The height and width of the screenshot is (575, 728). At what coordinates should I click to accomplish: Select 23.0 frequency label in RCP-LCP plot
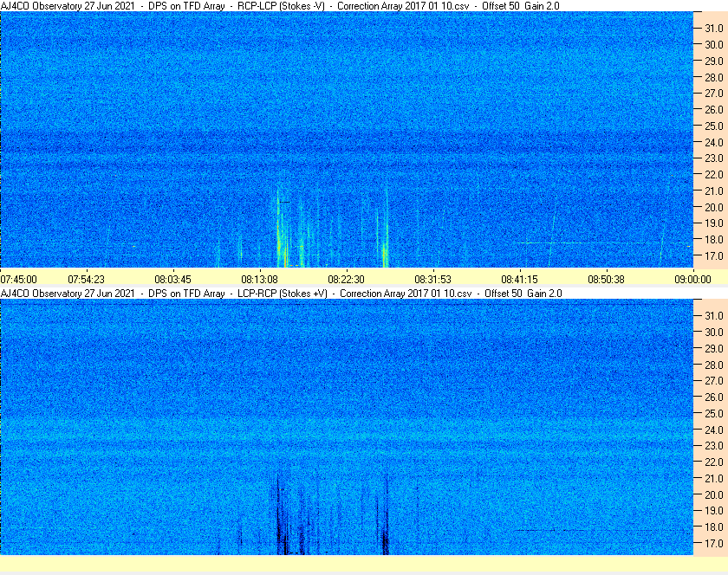[x=714, y=158]
